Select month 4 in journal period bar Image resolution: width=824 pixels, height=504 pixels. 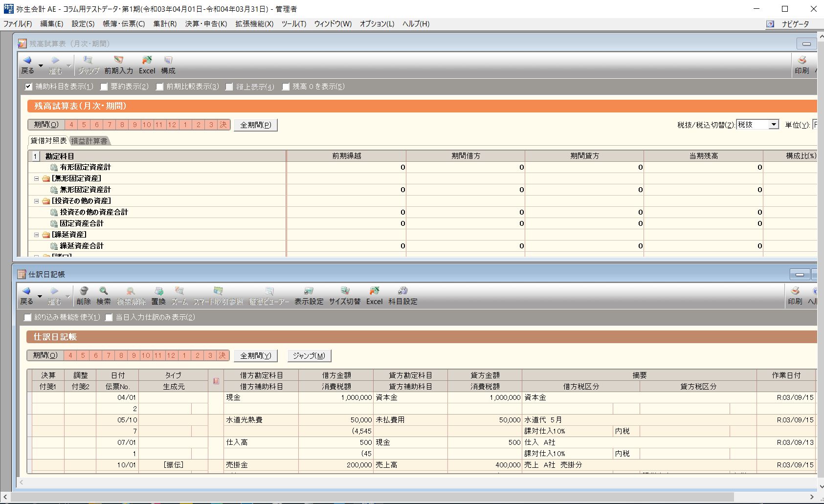[x=70, y=355]
